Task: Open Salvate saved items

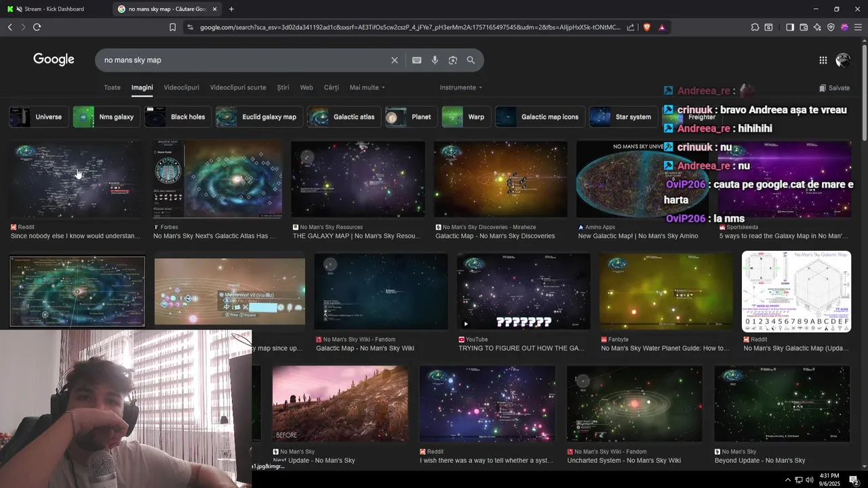Action: pos(834,88)
